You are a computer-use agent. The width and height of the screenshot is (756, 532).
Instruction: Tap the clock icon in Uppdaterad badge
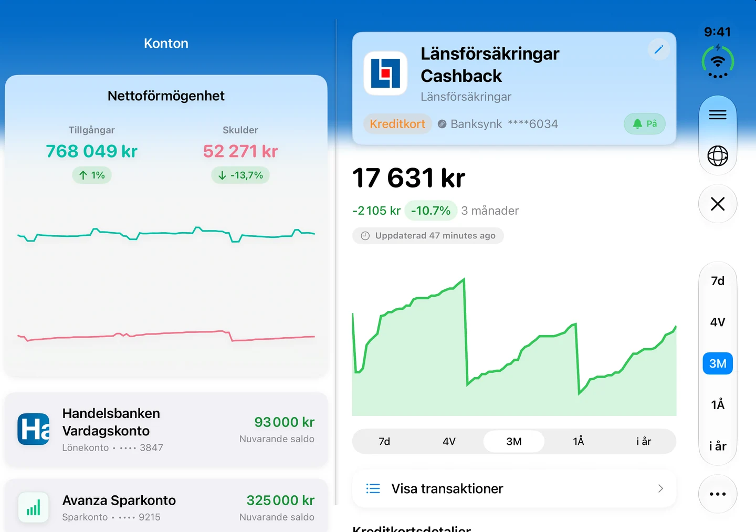365,236
